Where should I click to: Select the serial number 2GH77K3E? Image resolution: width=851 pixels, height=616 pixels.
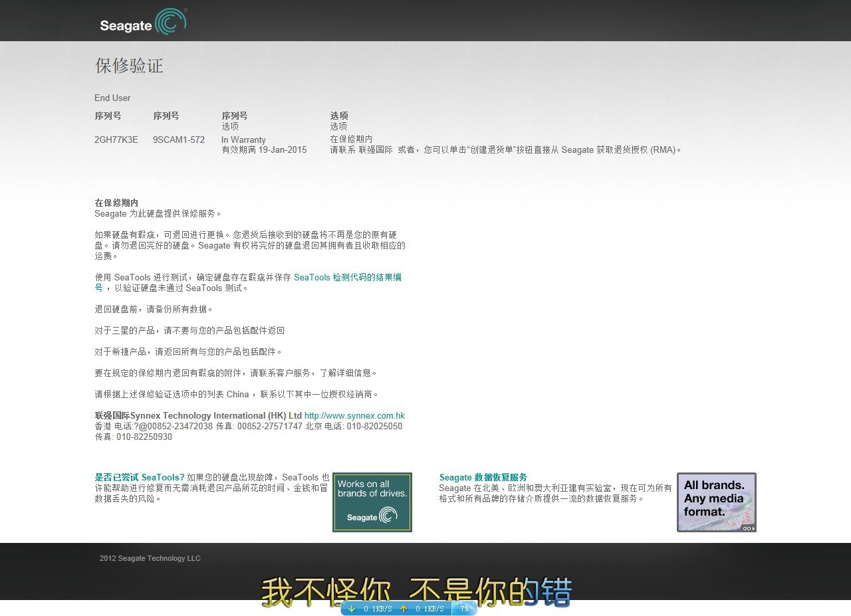click(x=116, y=140)
